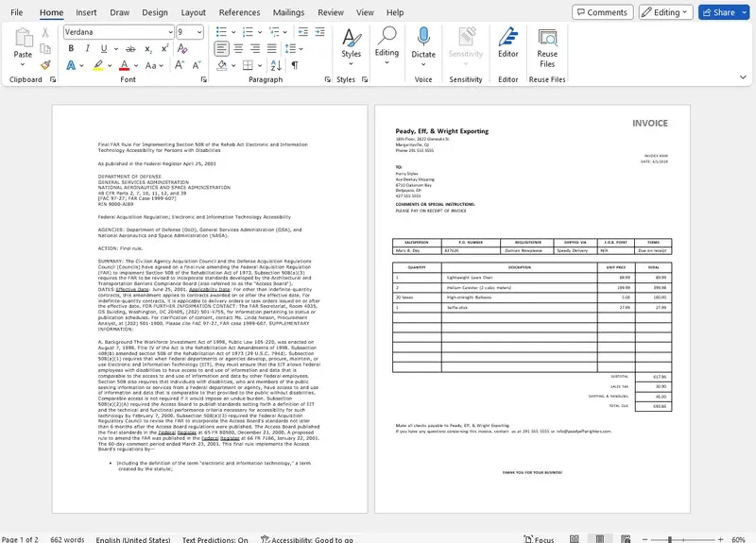Click the Page 1 of 2 indicator

click(20, 539)
